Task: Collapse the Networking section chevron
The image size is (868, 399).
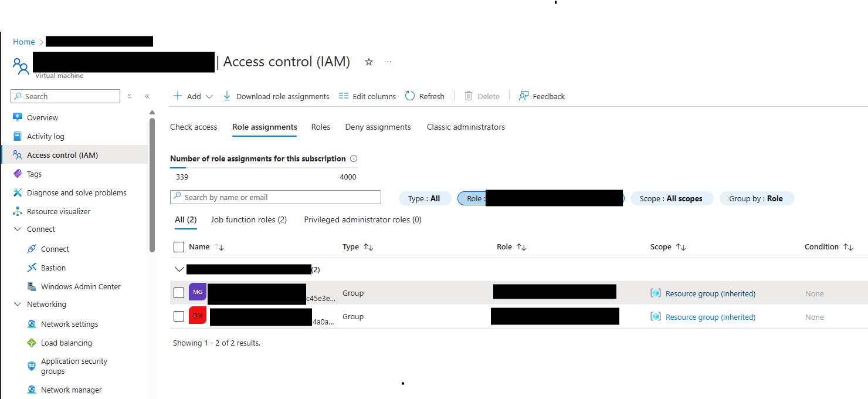Action: point(17,305)
